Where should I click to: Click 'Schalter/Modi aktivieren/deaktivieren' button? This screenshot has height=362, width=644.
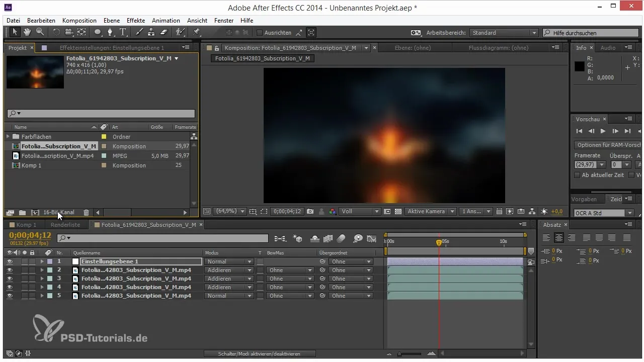coord(260,354)
